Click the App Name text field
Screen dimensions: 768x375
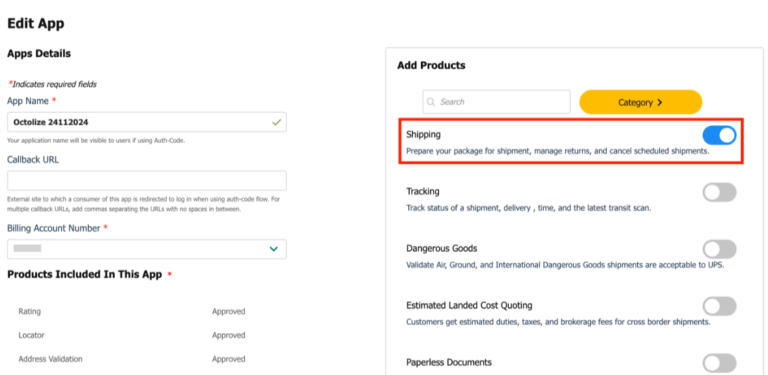tap(147, 122)
